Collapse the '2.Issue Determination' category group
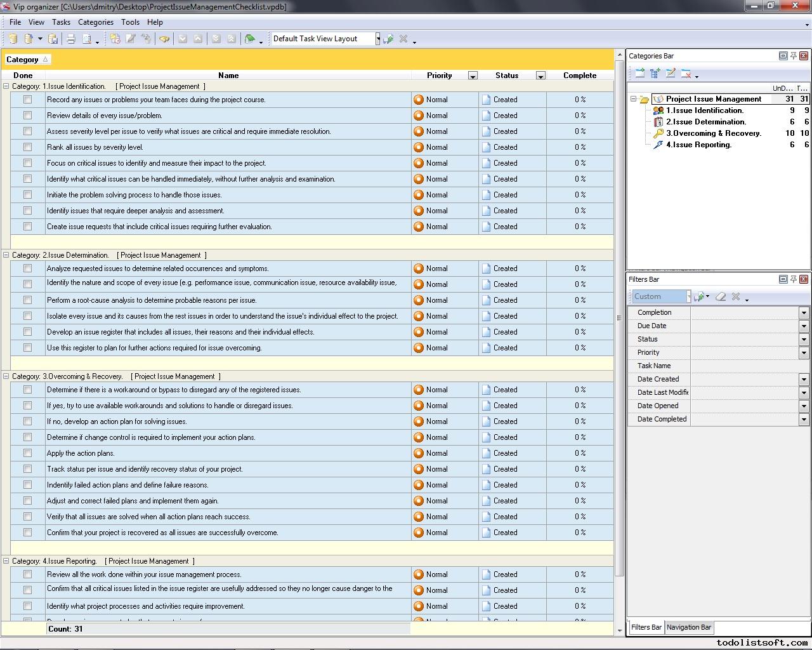 coord(6,255)
